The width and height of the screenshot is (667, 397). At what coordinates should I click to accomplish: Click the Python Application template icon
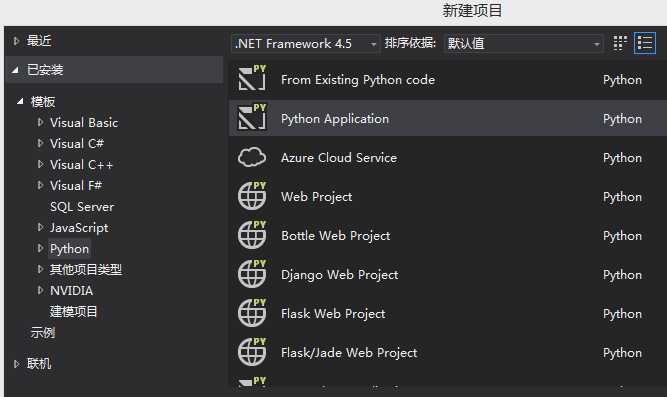pyautogui.click(x=252, y=117)
